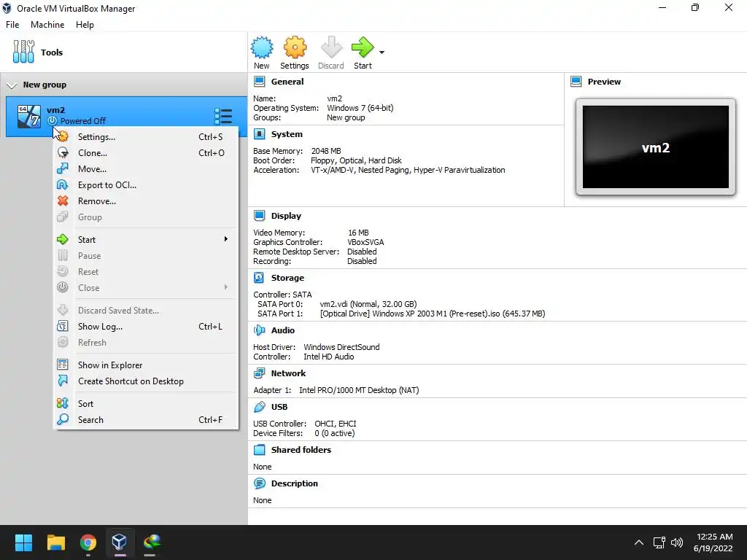Select Show in Explorer menu entry
Image resolution: width=747 pixels, height=560 pixels.
coord(146,365)
